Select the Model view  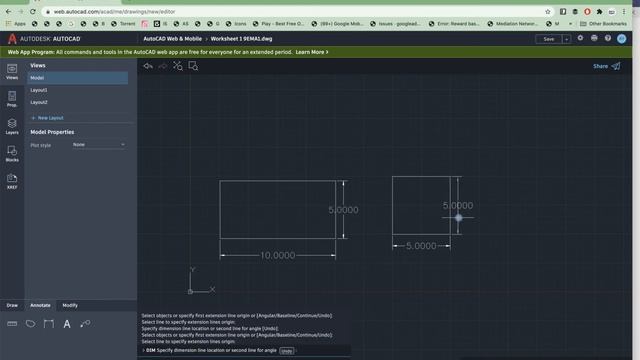pyautogui.click(x=78, y=78)
